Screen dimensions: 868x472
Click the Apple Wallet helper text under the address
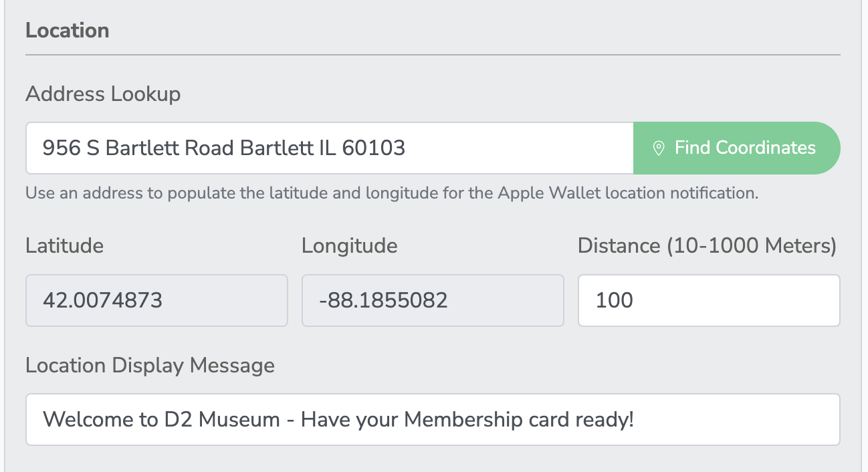[x=393, y=194]
